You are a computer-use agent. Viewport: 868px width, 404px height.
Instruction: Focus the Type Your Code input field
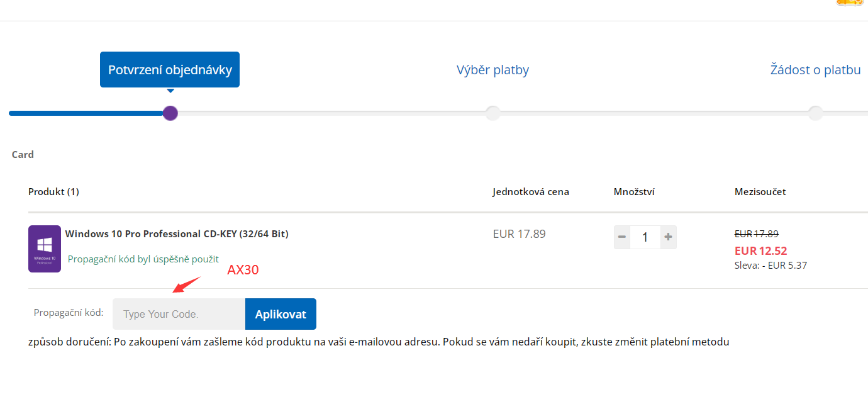(179, 314)
